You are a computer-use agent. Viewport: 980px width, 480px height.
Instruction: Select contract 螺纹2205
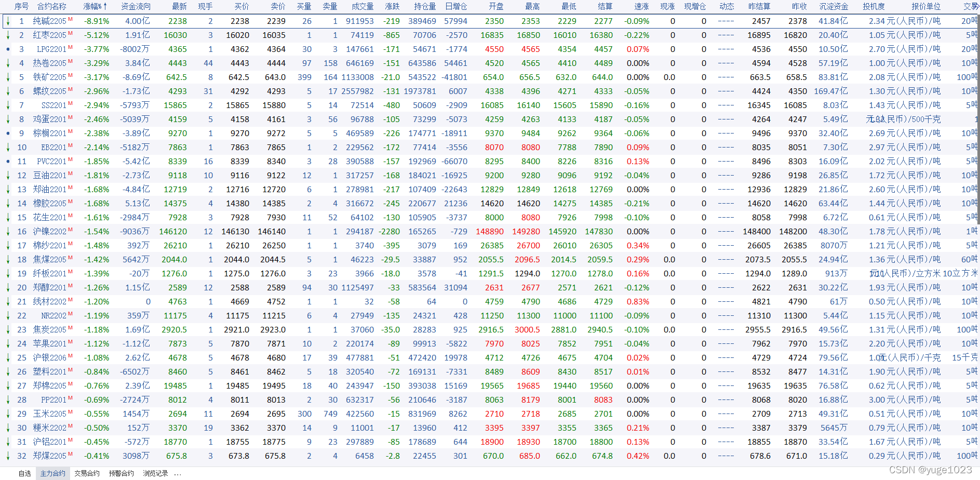[x=50, y=91]
